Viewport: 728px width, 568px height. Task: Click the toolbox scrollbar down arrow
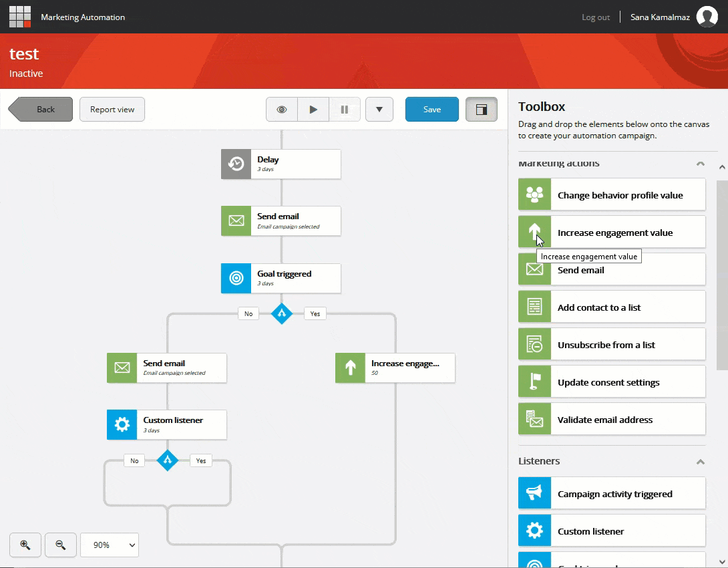[x=722, y=561]
